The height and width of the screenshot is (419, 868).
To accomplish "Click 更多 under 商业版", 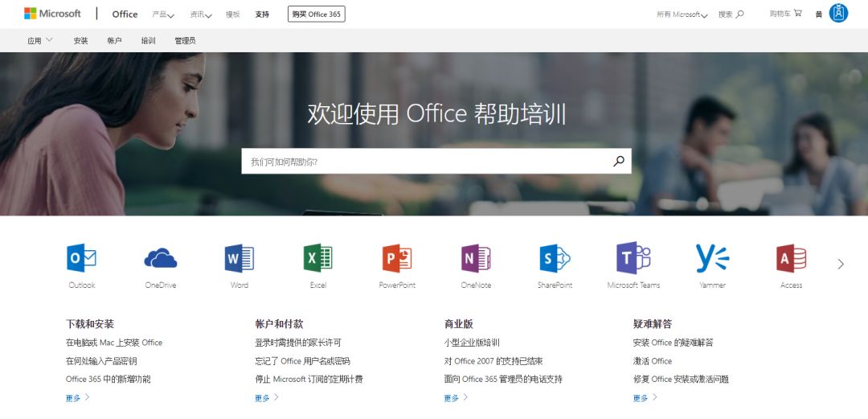I will 457,397.
